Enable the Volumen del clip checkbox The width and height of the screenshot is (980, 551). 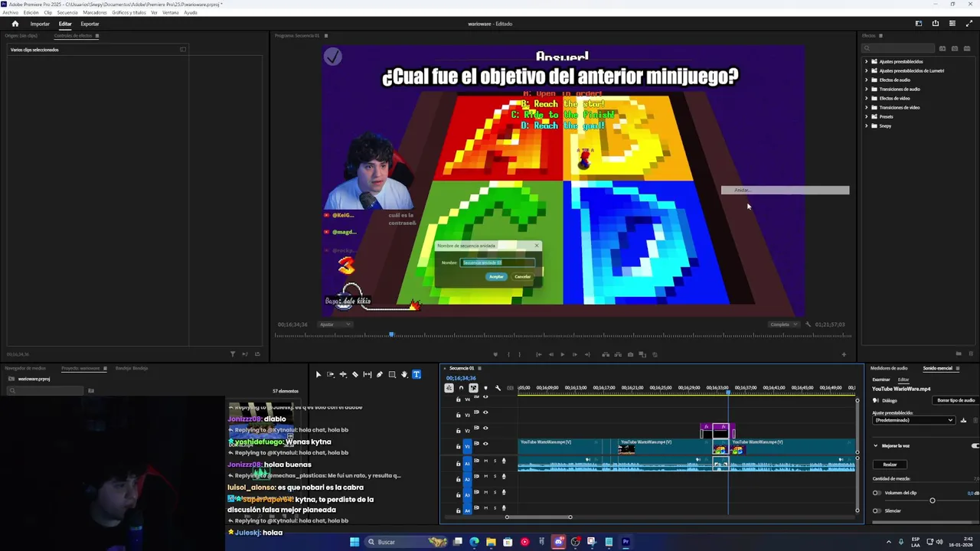tap(877, 493)
